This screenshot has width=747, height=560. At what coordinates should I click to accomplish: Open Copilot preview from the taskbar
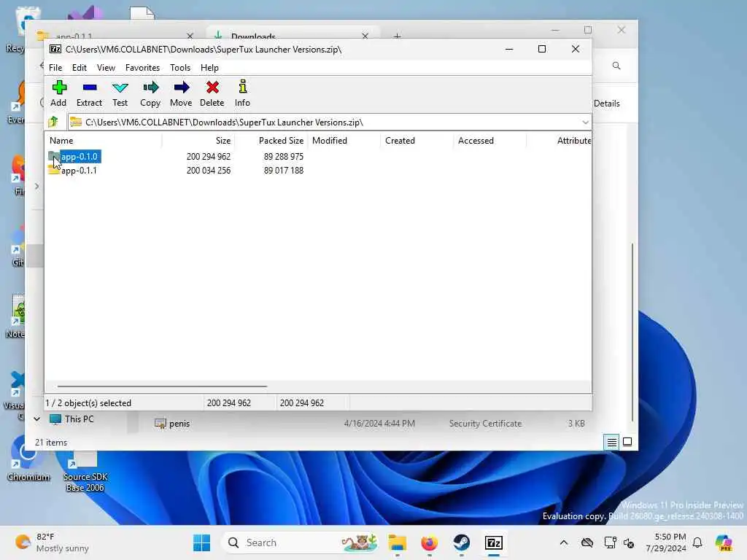coord(724,542)
